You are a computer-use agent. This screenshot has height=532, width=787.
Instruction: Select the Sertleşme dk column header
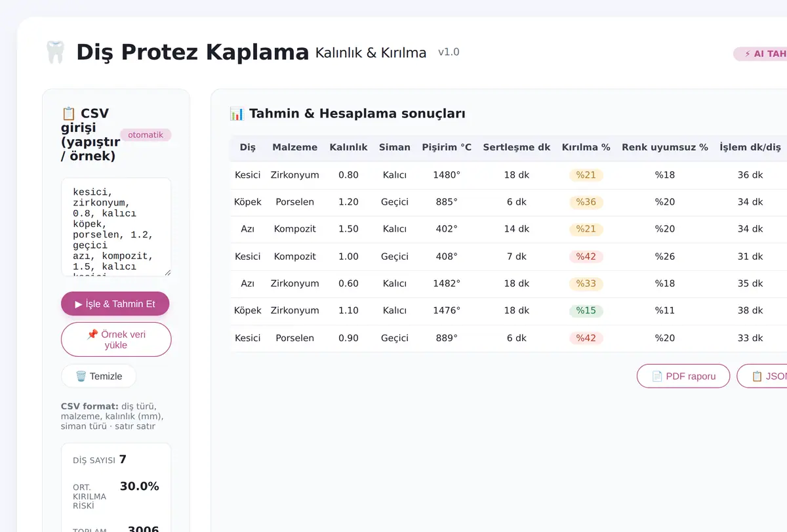(517, 148)
